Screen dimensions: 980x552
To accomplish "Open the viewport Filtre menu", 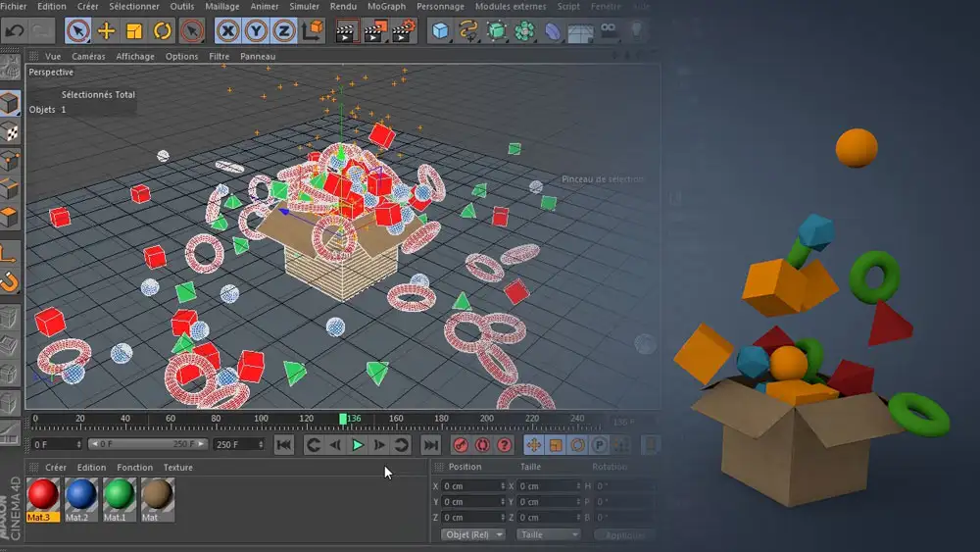I will [219, 56].
